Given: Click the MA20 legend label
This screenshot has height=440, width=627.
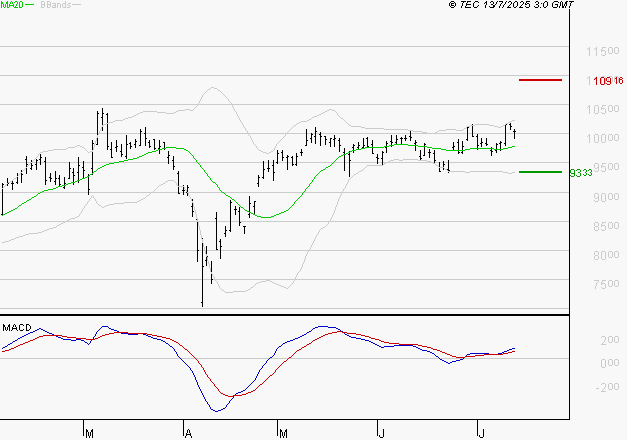Looking at the screenshot, I should tap(11, 5).
